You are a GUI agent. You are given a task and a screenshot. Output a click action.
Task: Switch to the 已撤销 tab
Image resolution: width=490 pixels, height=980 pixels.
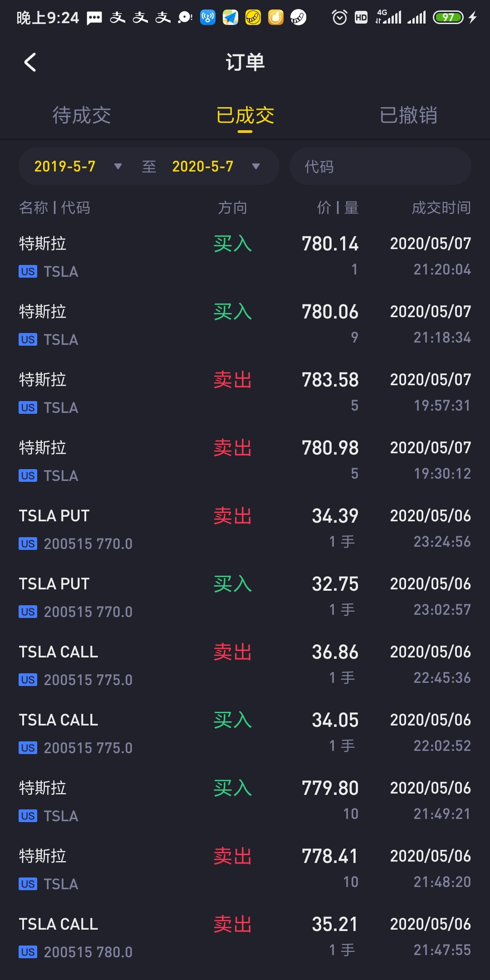point(408,115)
